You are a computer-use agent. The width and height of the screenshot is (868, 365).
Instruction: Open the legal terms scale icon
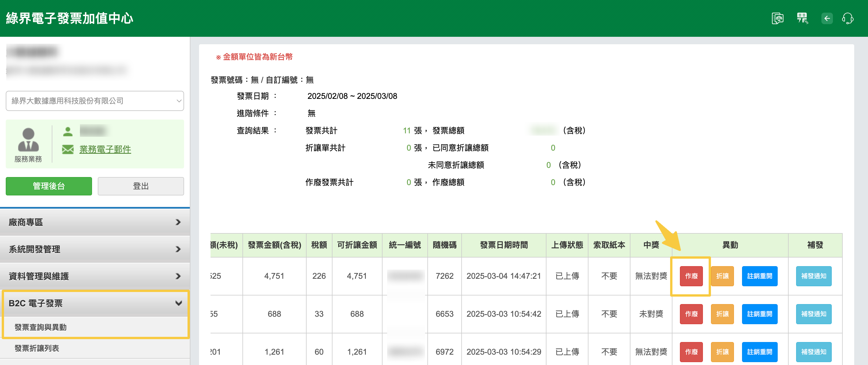(x=777, y=18)
